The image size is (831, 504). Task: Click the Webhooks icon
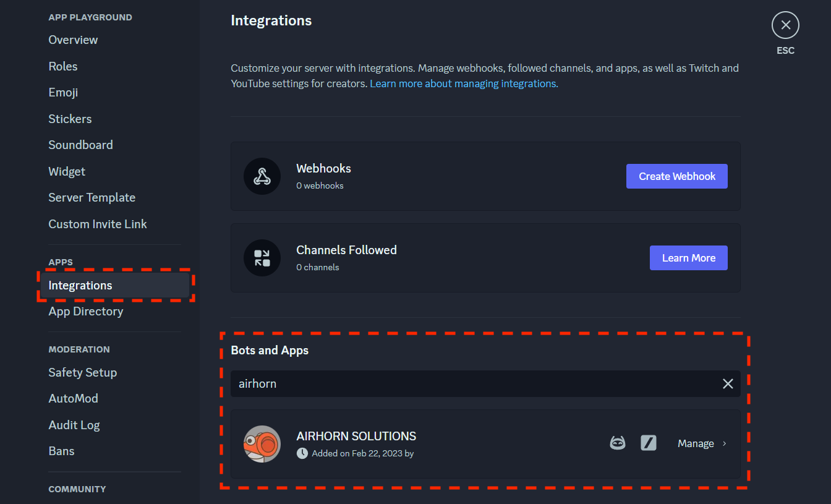[x=262, y=176]
